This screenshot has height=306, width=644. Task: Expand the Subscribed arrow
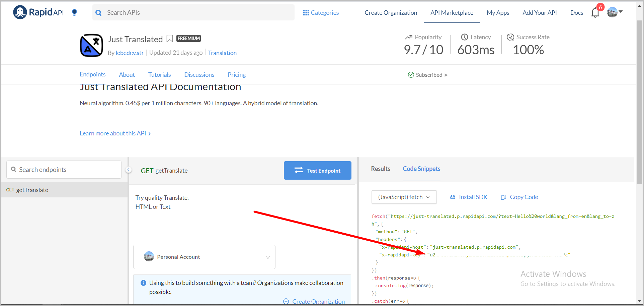pyautogui.click(x=446, y=75)
